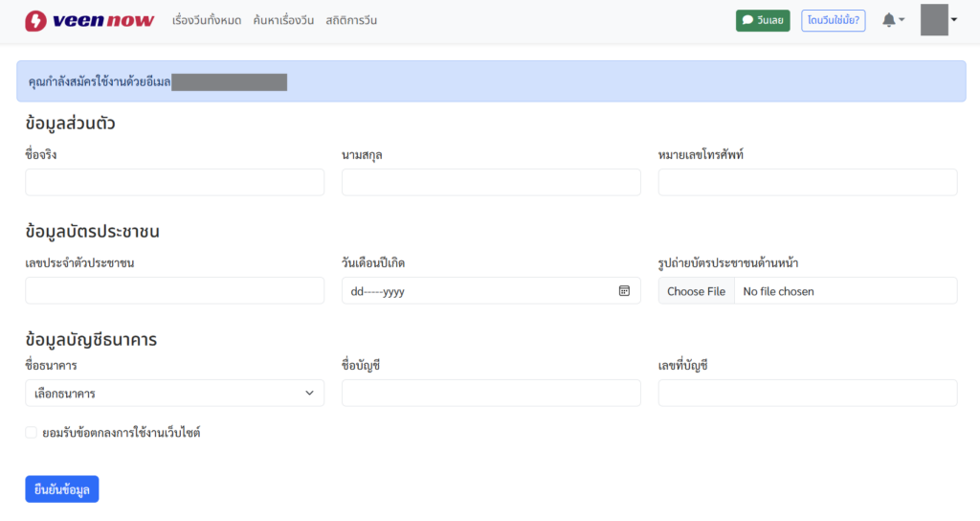Click Choose File for ID card photo

(x=696, y=291)
